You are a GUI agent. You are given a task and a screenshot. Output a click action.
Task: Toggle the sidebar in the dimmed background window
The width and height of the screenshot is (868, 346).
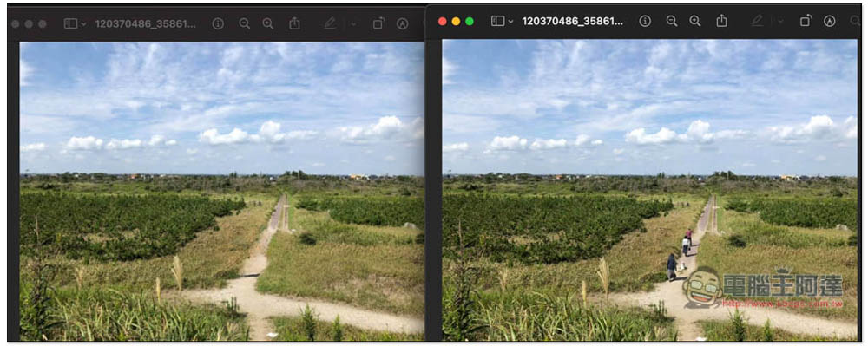tap(70, 23)
